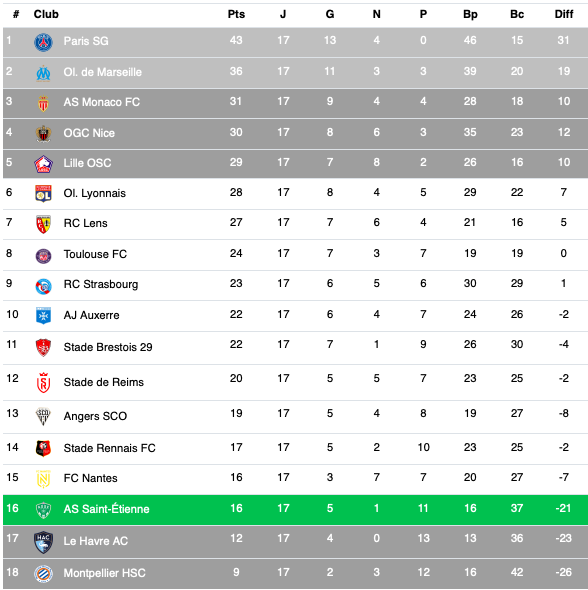Open the AJ Auxerre team link
This screenshot has height=590, width=588.
tap(91, 315)
